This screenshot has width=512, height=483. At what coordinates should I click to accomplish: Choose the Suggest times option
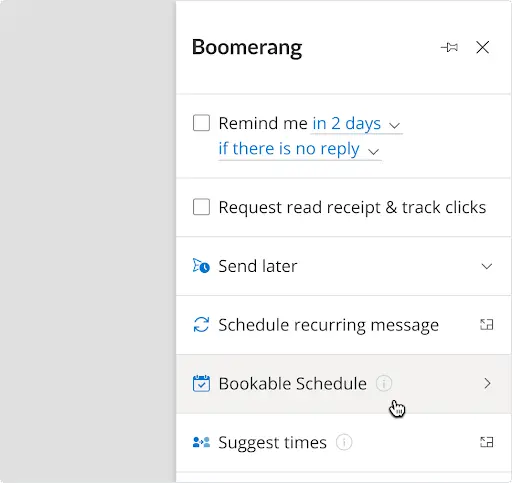pos(343,443)
